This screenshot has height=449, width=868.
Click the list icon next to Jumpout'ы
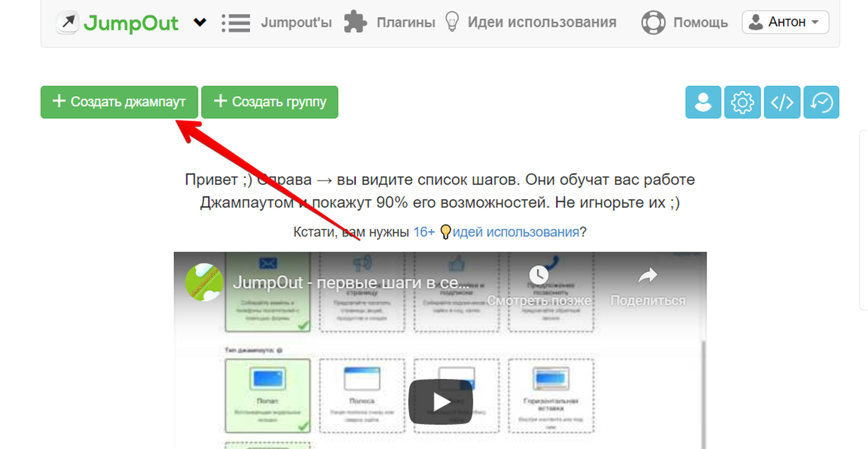point(236,23)
